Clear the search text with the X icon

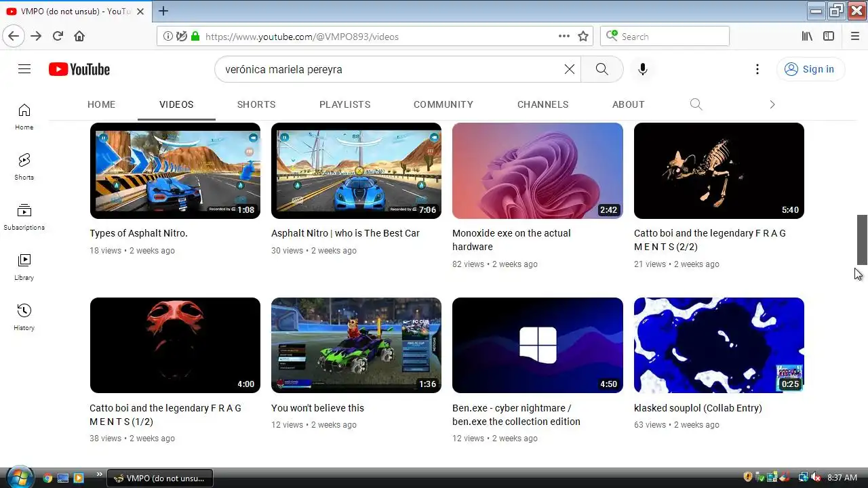[570, 69]
